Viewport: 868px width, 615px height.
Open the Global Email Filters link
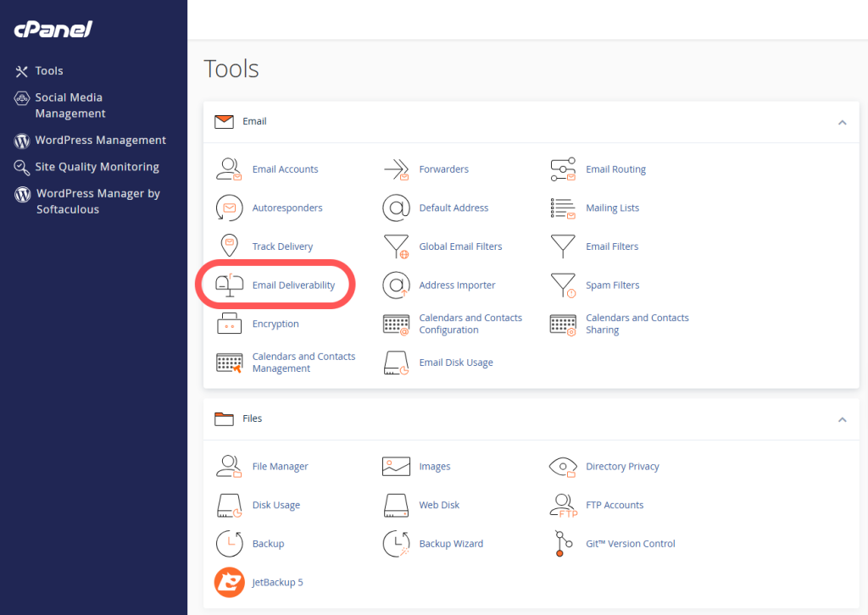tap(460, 247)
